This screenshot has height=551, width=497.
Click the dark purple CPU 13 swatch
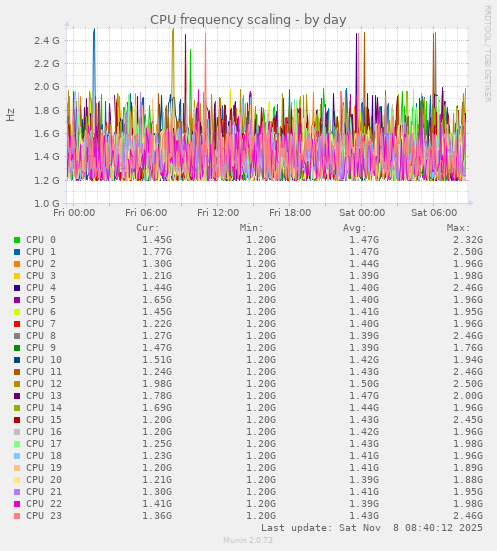point(17,396)
